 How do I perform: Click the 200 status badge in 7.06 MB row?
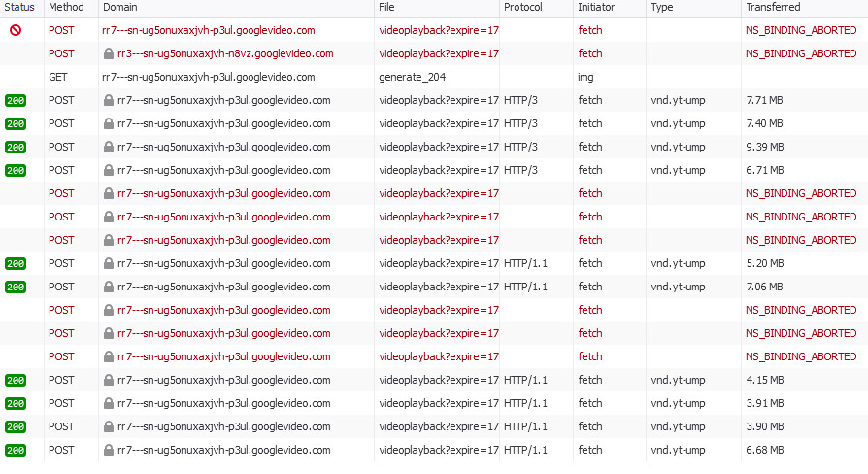click(x=16, y=288)
